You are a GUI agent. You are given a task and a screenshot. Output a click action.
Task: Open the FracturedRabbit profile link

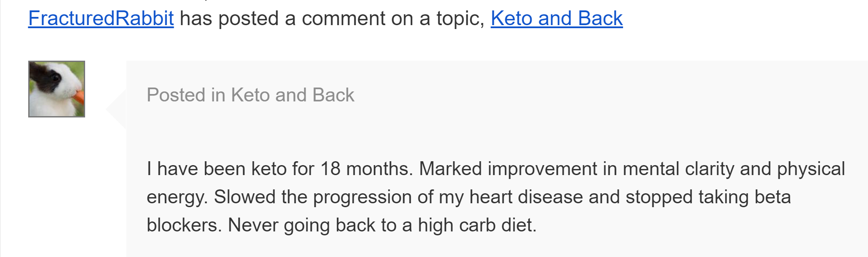coord(101,19)
